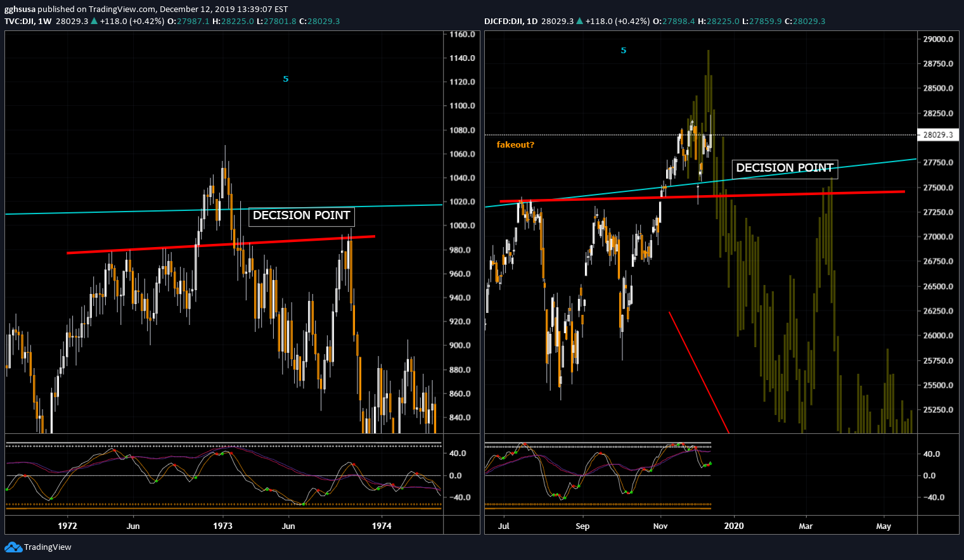Click the wave 5 label on left chart

tap(286, 79)
